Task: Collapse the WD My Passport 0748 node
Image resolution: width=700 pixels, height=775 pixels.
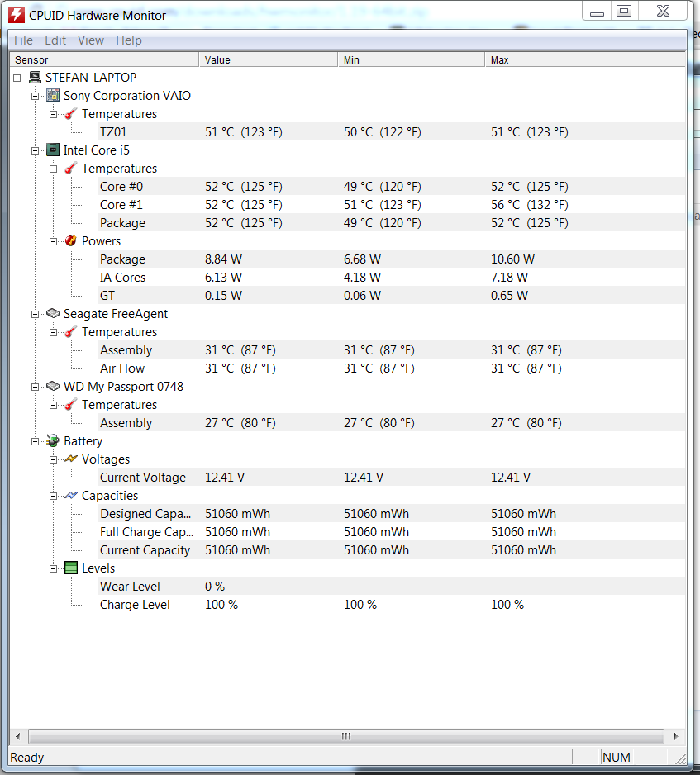Action: pos(35,387)
